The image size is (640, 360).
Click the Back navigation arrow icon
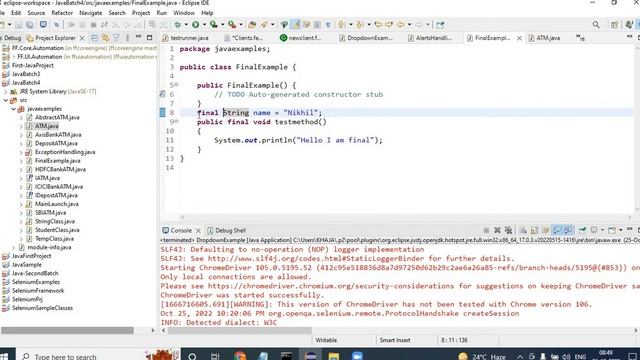pyautogui.click(x=400, y=25)
